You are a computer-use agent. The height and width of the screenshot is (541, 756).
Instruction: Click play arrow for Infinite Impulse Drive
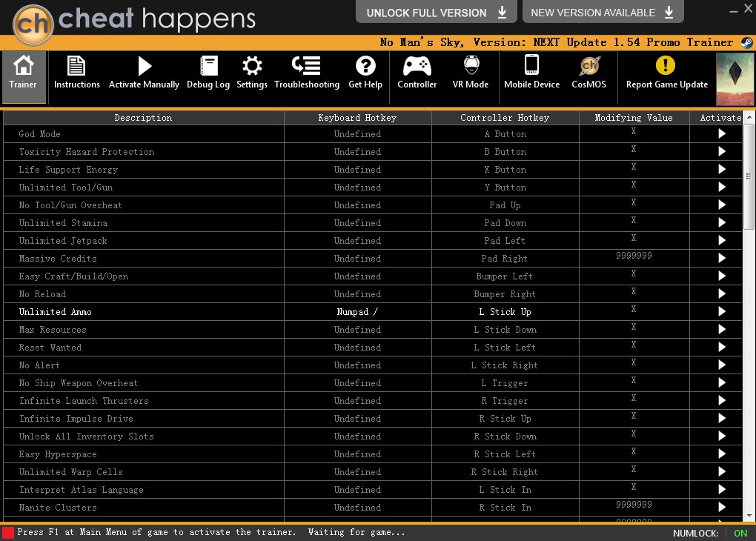tap(721, 419)
